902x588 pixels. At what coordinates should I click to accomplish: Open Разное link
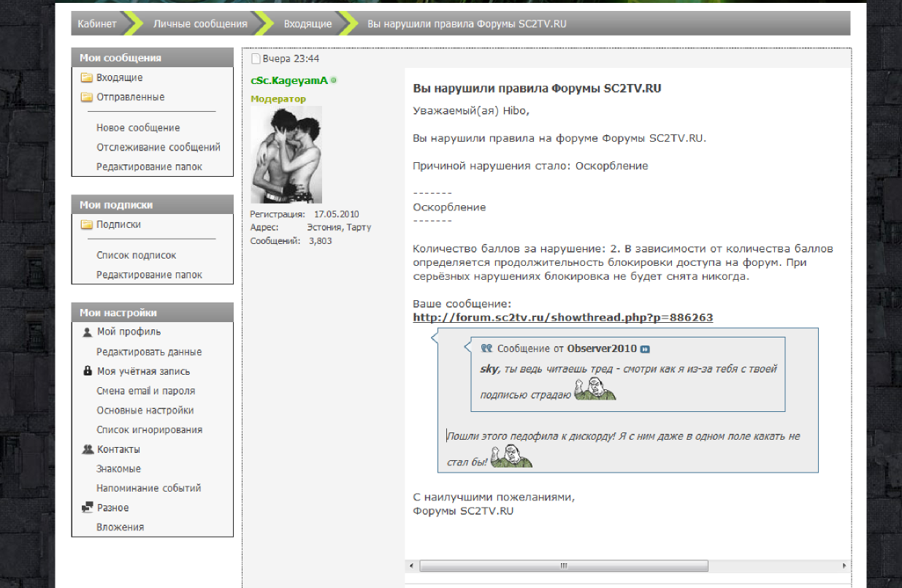point(112,508)
